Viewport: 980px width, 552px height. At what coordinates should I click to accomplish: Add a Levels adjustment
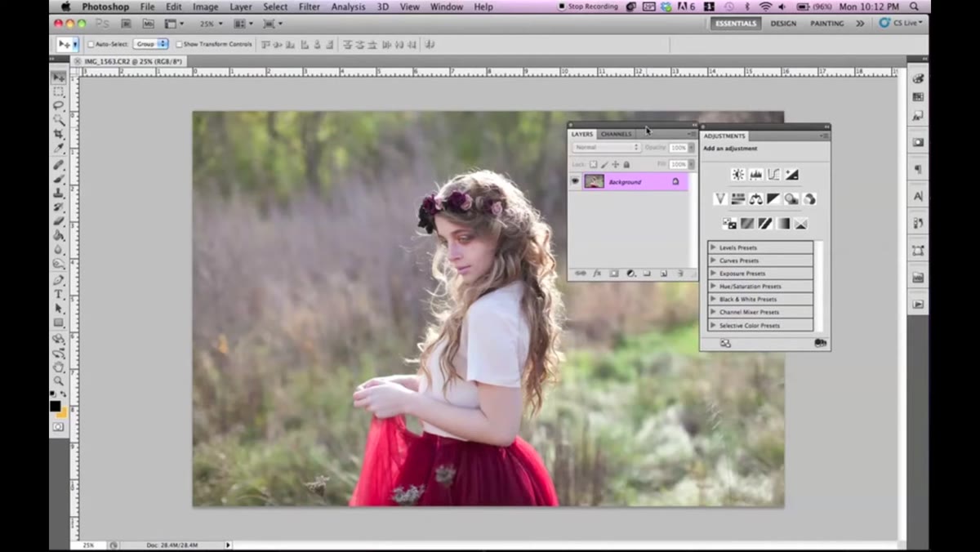pyautogui.click(x=756, y=175)
